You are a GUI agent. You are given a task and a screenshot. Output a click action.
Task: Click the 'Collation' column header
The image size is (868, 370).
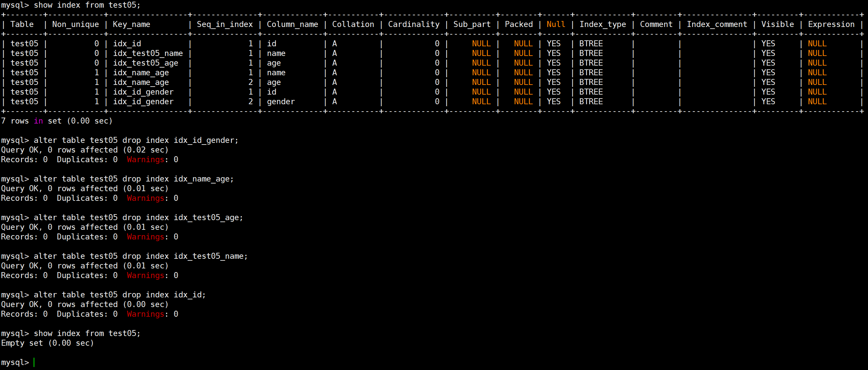coord(353,25)
